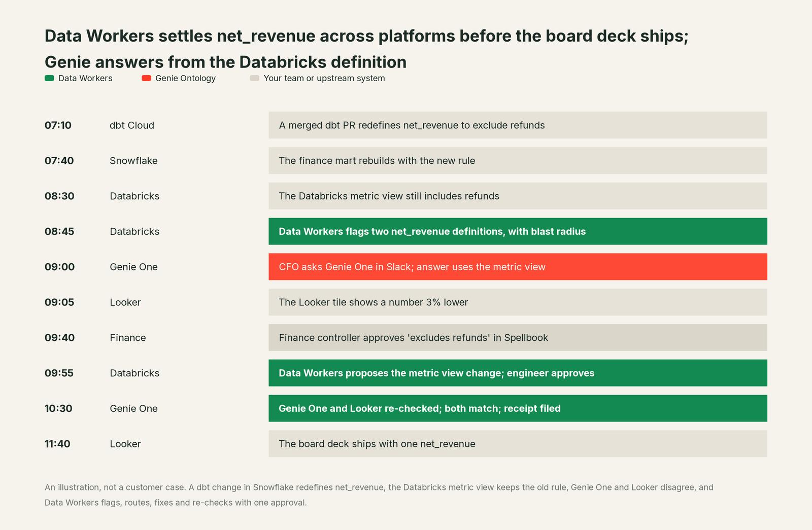The image size is (812, 530).
Task: Select 'Your team or upstream system' legend label
Action: (324, 78)
